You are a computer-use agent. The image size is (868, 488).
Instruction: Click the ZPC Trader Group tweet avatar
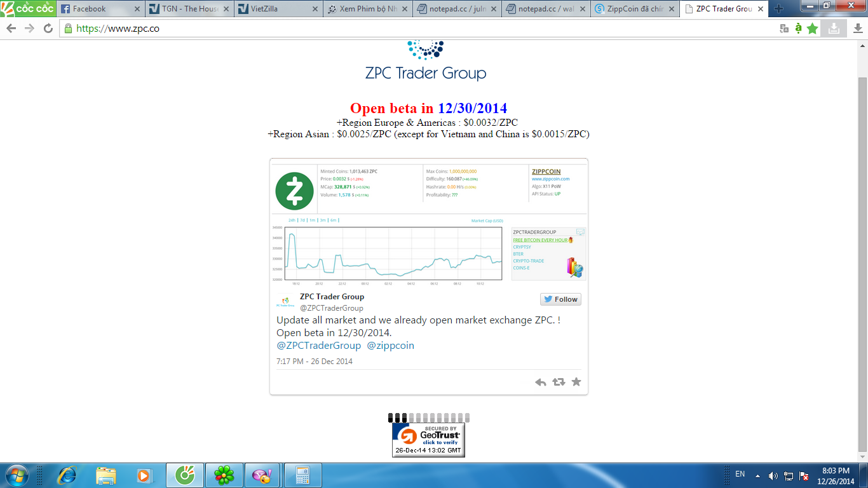[285, 302]
